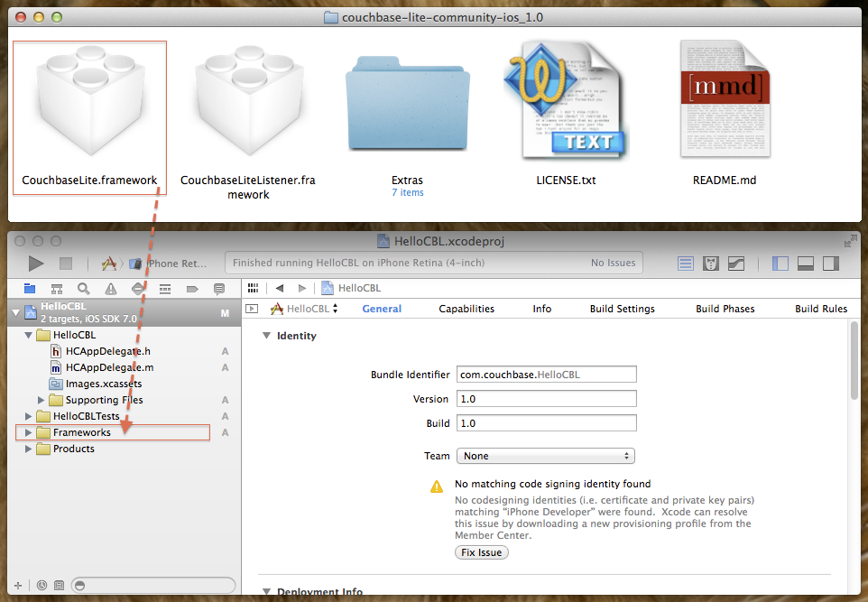This screenshot has height=602, width=868.
Task: Expand the Products group
Action: click(x=28, y=449)
